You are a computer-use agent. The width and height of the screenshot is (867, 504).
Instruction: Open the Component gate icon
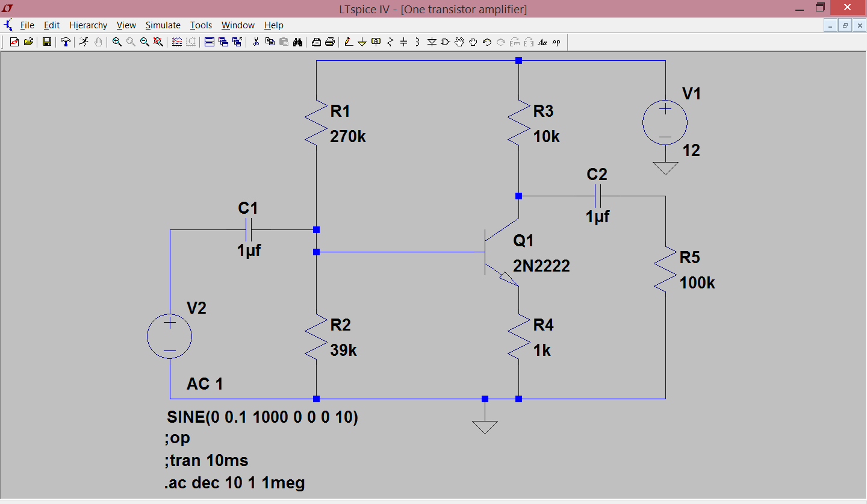point(446,42)
